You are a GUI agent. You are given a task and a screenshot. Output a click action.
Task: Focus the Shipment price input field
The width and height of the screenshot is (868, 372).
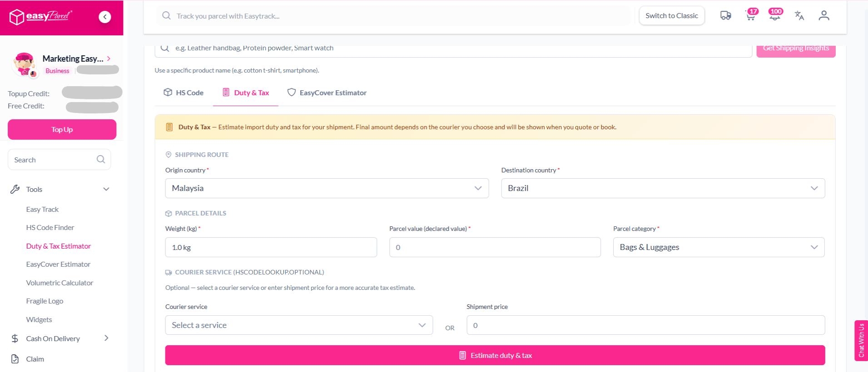pyautogui.click(x=646, y=325)
